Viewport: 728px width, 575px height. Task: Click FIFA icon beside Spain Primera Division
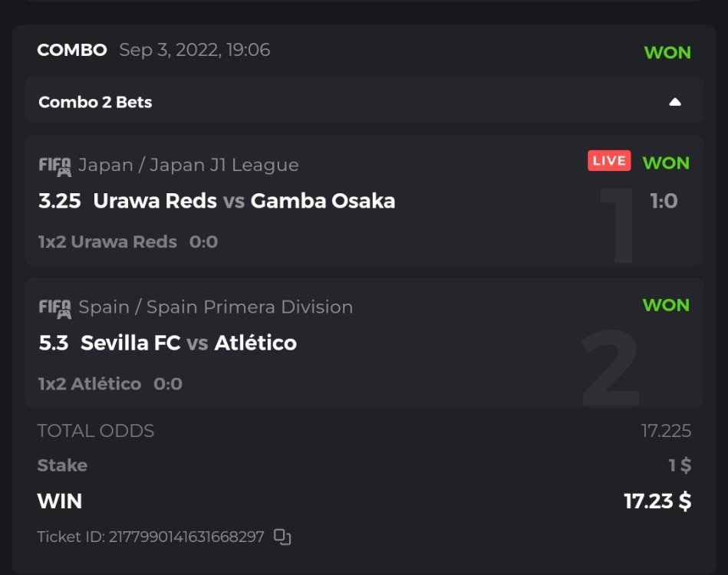point(54,307)
